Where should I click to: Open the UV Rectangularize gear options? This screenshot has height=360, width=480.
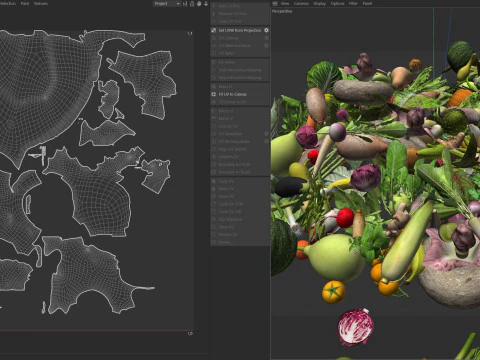tap(266, 141)
